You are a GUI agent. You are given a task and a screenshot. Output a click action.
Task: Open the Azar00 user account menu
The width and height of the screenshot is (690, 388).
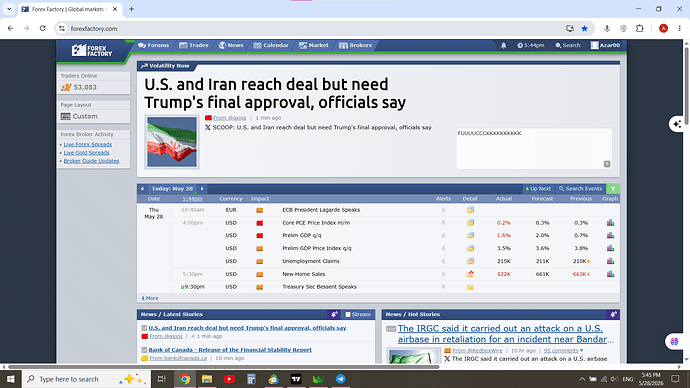[605, 45]
